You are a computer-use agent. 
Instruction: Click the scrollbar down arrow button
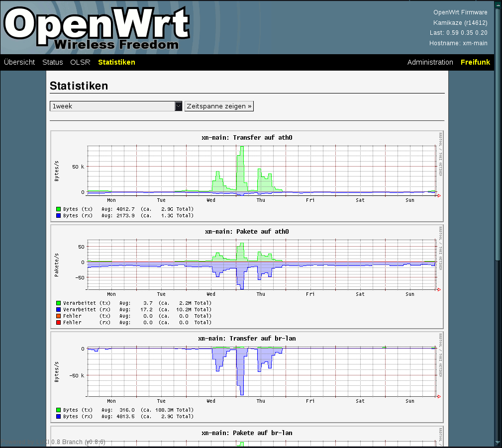click(498, 442)
